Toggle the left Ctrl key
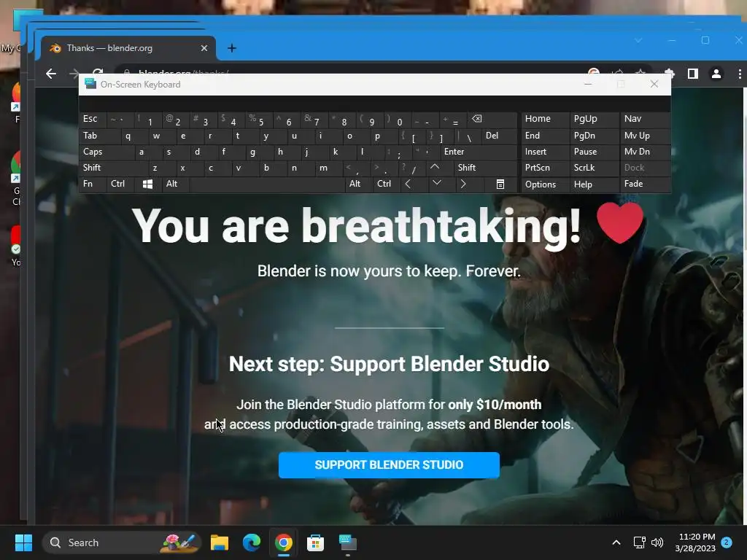The image size is (747, 560). point(120,184)
